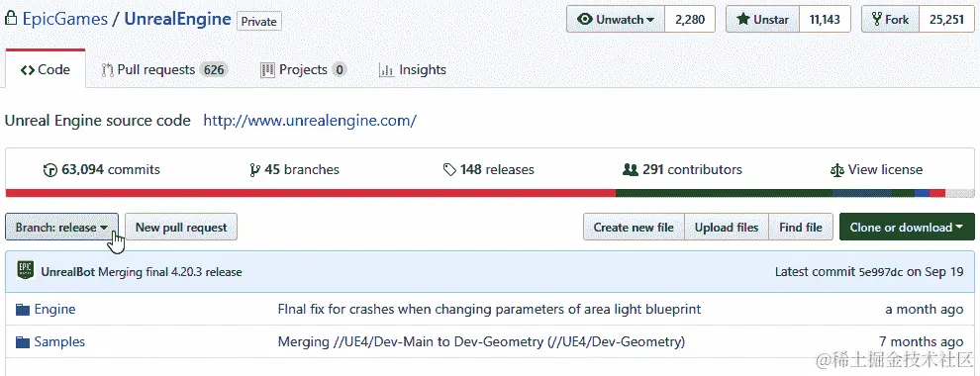View the 45 branches list
The height and width of the screenshot is (376, 980).
(x=294, y=169)
